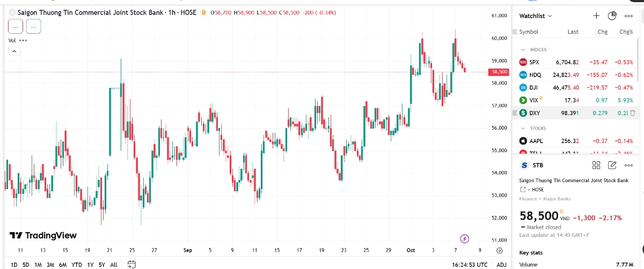Select the DJI watchlist row

click(575, 87)
